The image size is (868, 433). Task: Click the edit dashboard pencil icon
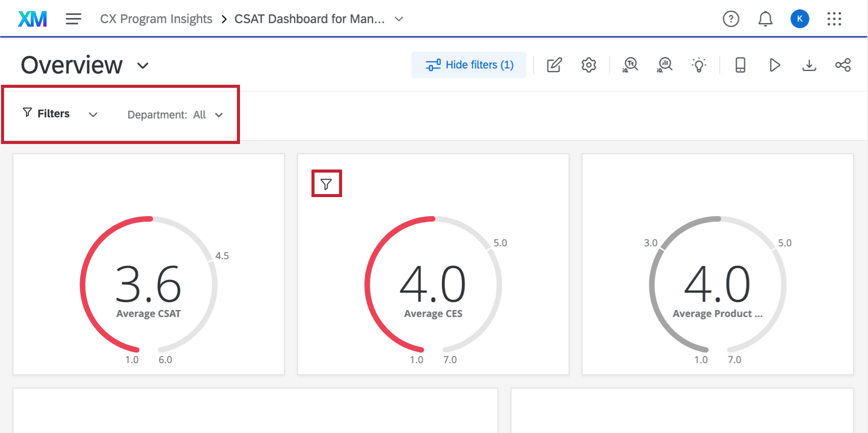coord(554,65)
